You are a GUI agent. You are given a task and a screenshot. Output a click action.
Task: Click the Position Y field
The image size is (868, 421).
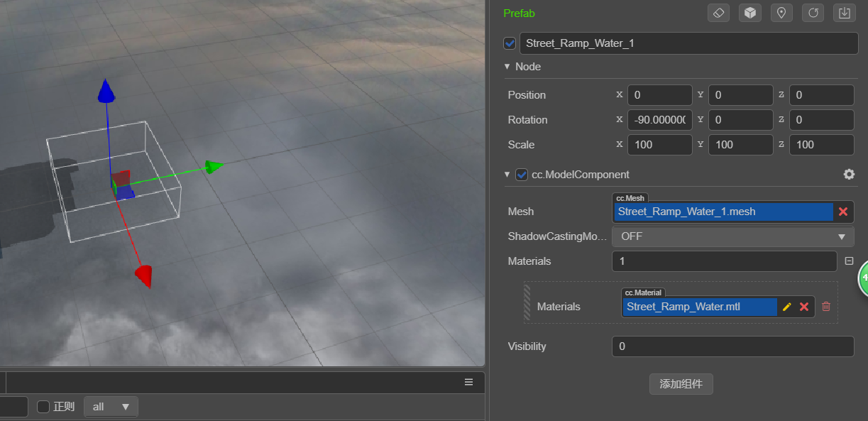click(x=740, y=95)
